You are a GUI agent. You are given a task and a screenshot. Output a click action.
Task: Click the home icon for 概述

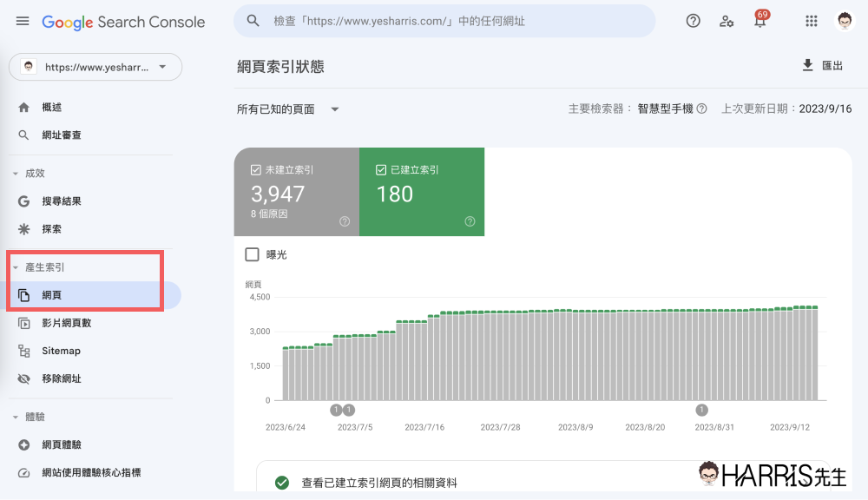click(23, 108)
